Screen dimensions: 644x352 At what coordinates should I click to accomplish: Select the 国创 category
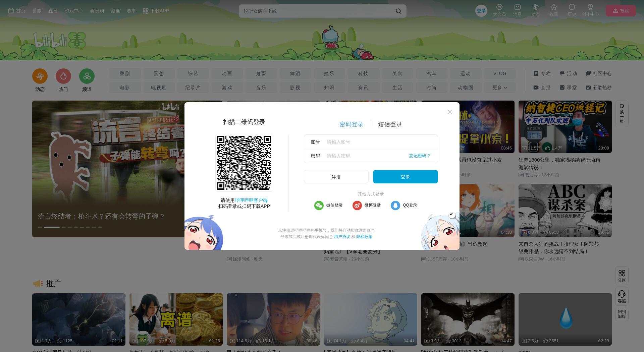(159, 73)
